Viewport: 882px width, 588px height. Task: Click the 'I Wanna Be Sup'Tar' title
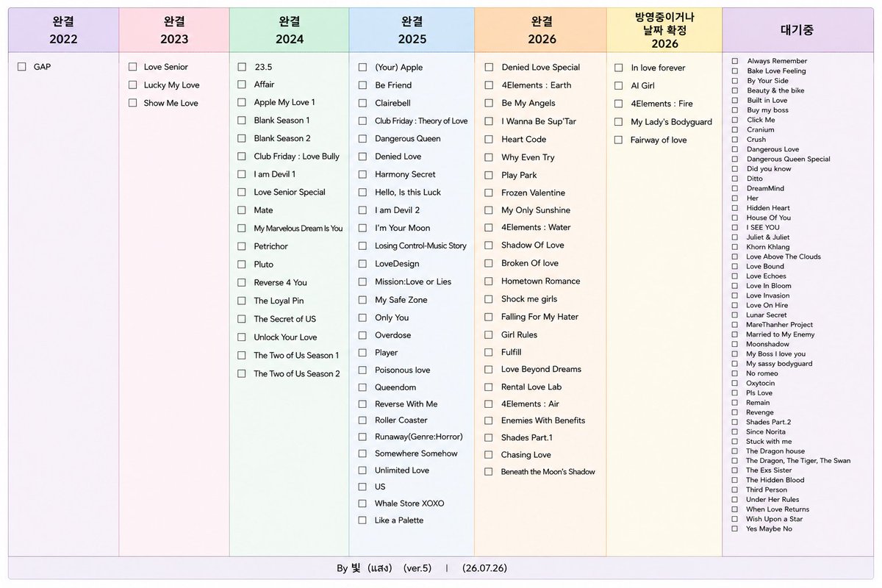pyautogui.click(x=539, y=121)
